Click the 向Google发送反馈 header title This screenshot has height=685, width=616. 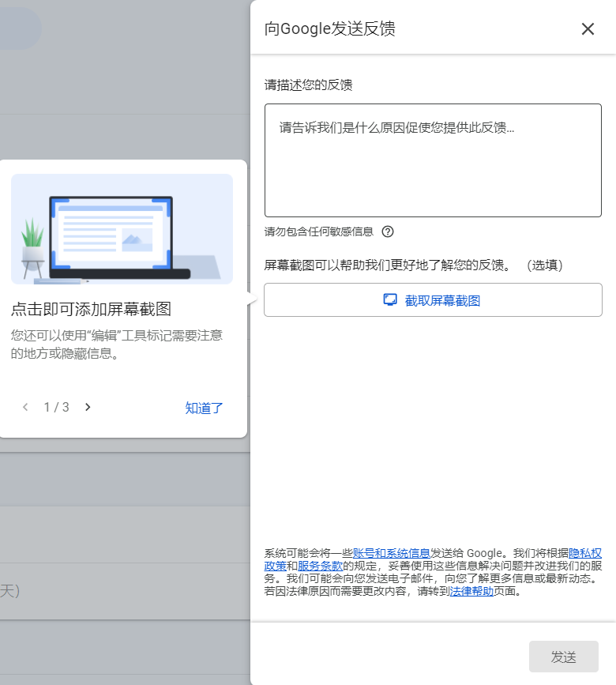329,29
